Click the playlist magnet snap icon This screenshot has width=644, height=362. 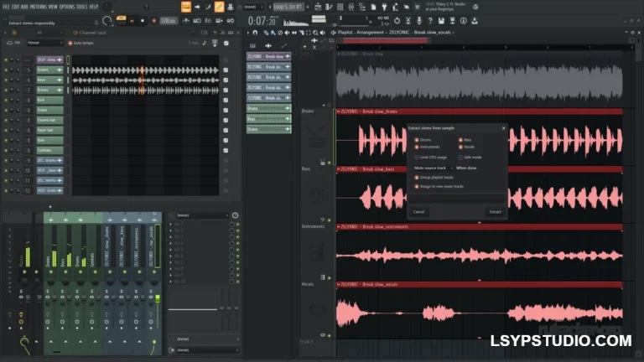pos(255,33)
